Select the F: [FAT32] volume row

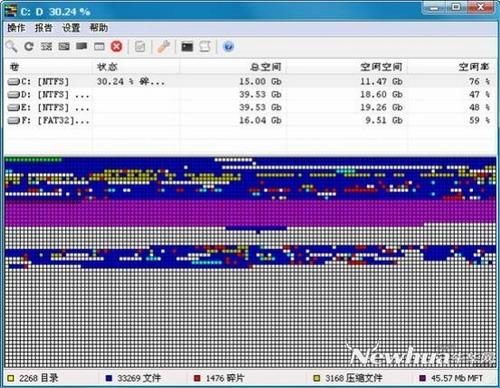pos(250,120)
